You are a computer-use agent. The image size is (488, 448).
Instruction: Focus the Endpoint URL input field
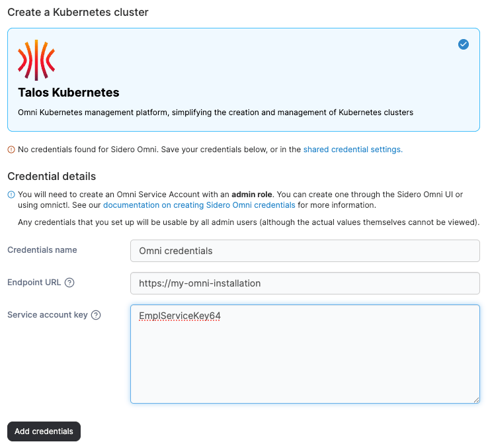305,283
